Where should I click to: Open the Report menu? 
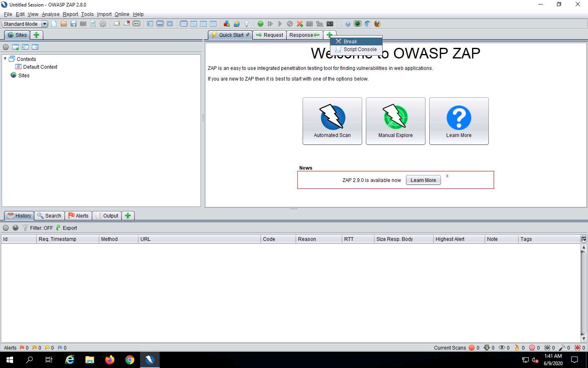coord(70,14)
